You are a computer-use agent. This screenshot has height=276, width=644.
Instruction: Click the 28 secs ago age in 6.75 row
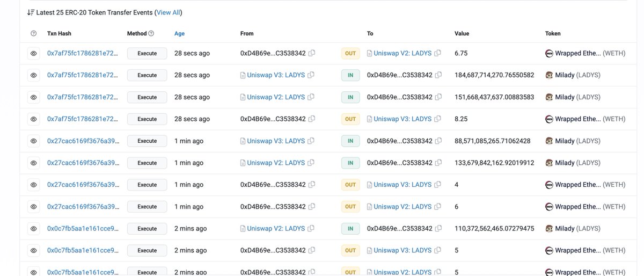point(192,53)
